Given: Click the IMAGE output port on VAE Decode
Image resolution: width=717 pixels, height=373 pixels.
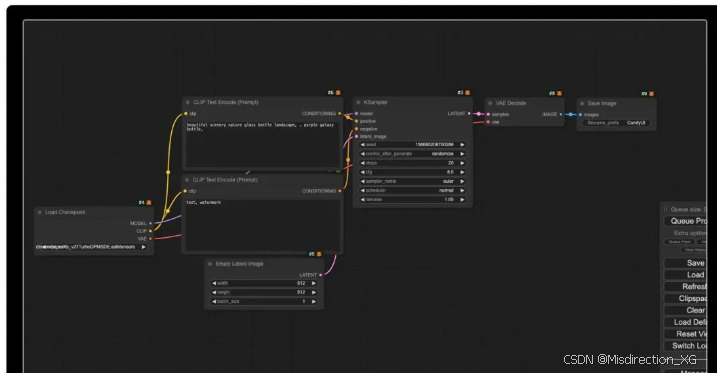Looking at the screenshot, I should coord(561,114).
